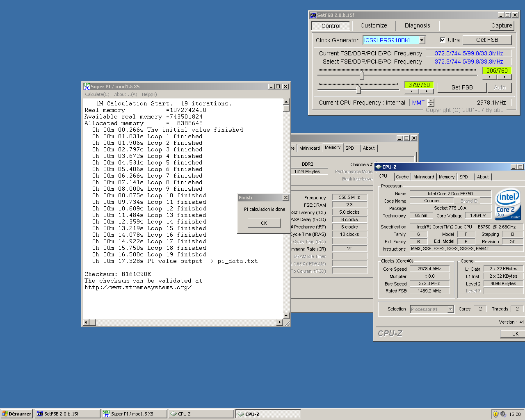Screen dimensions: 525x420
Task: Expand the Processor #1 selection dropdown
Action: [451, 309]
